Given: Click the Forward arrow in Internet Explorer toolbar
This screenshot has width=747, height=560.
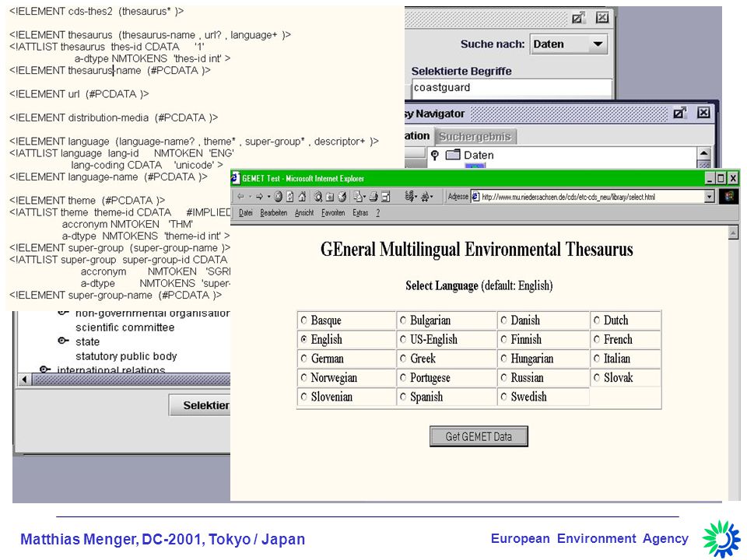Looking at the screenshot, I should tap(260, 197).
